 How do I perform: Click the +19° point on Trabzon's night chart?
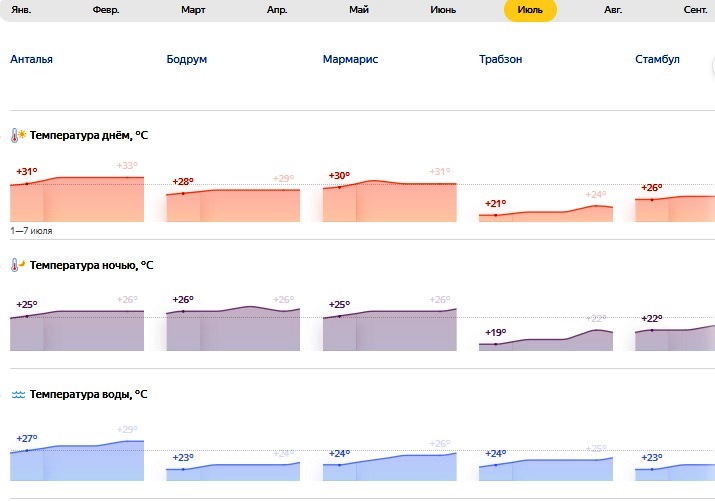[495, 344]
